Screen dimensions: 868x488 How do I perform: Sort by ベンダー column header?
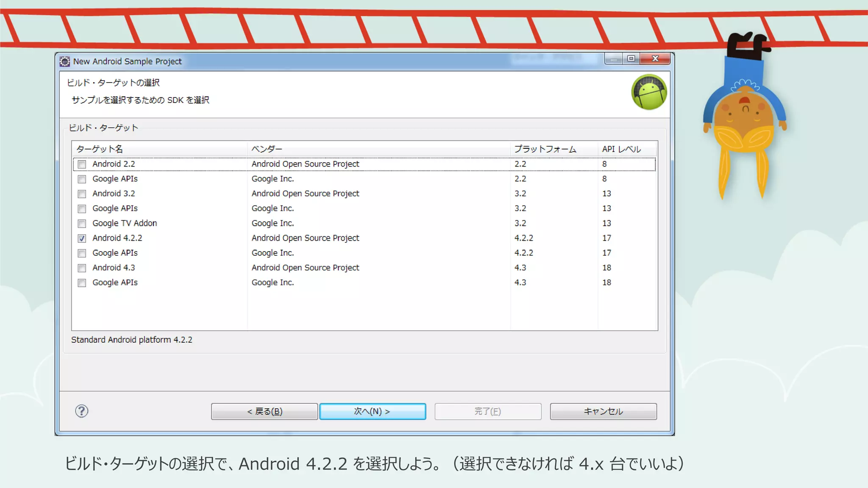[379, 149]
